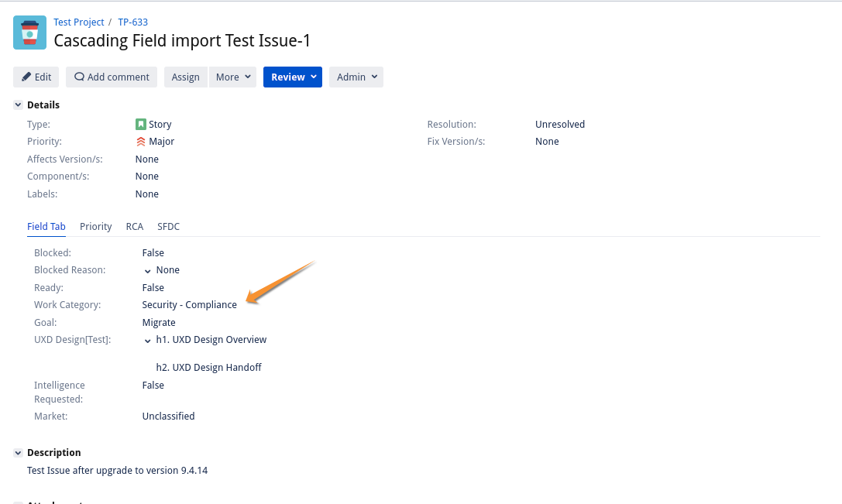This screenshot has height=504, width=842.
Task: Switch to the SFDC tab
Action: (168, 227)
